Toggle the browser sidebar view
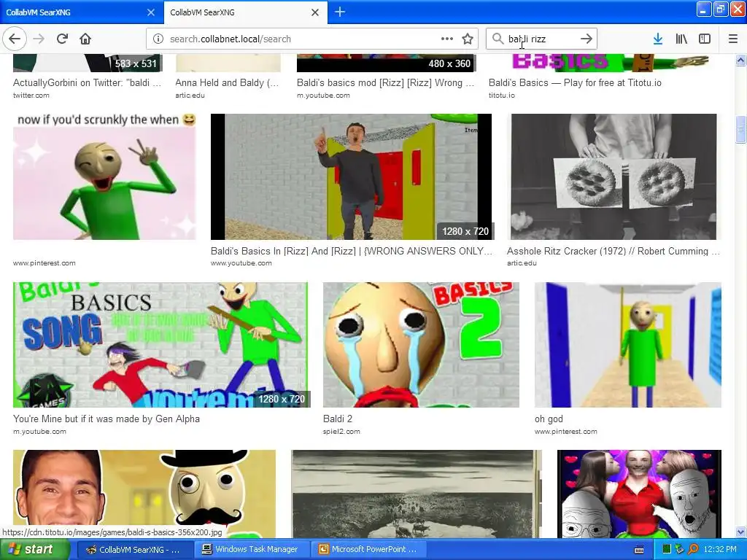The height and width of the screenshot is (560, 747). tap(705, 39)
